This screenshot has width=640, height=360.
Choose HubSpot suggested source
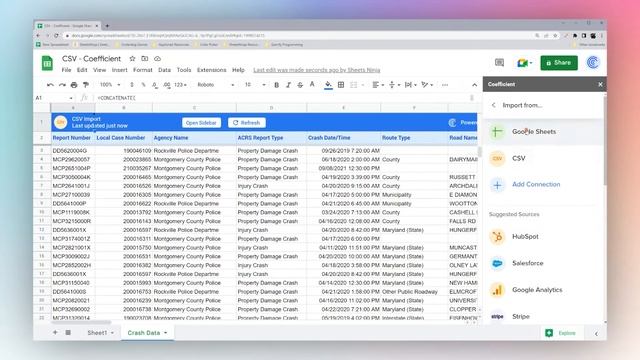[x=543, y=237]
